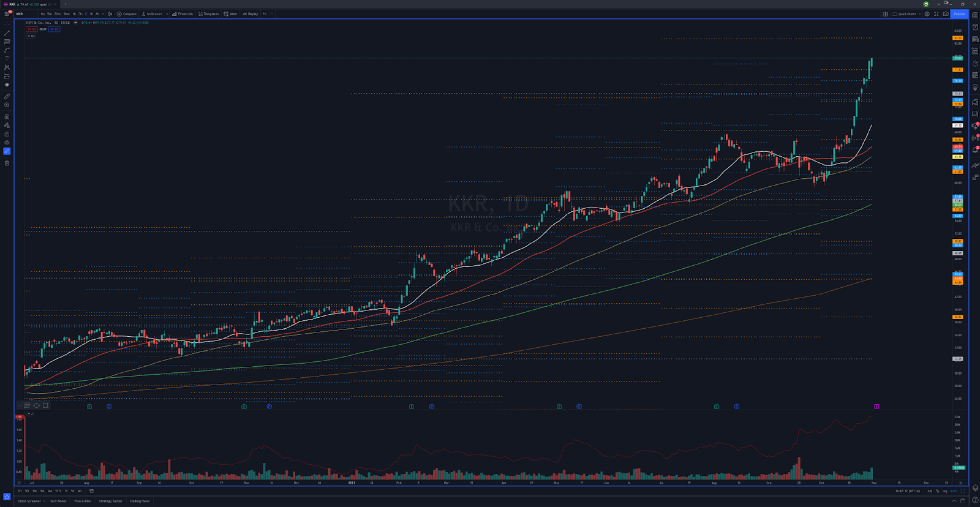Switch to the Text Notes tab
The image size is (980, 507).
58,501
